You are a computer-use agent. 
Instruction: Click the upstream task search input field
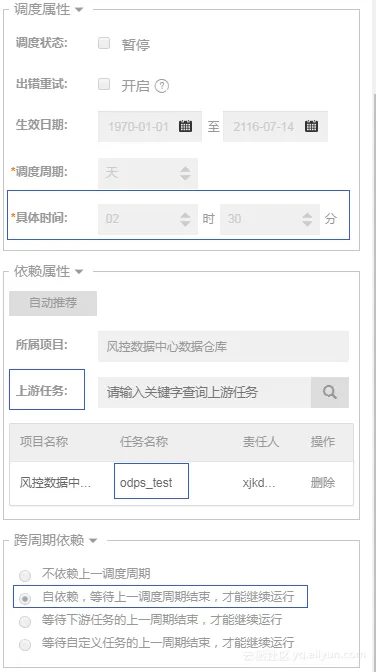pyautogui.click(x=205, y=392)
